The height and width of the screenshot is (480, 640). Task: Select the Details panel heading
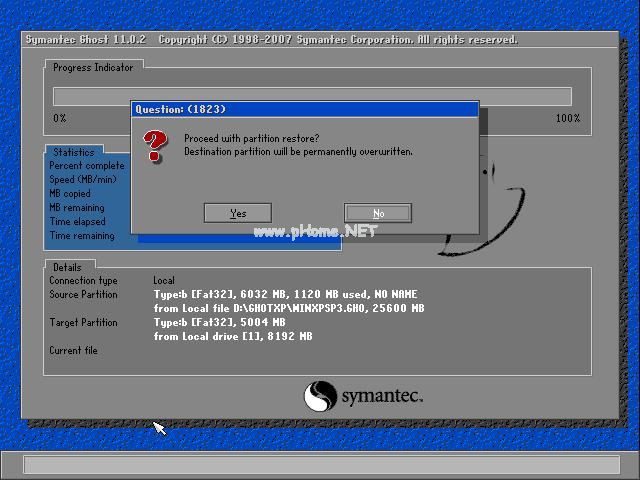67,267
